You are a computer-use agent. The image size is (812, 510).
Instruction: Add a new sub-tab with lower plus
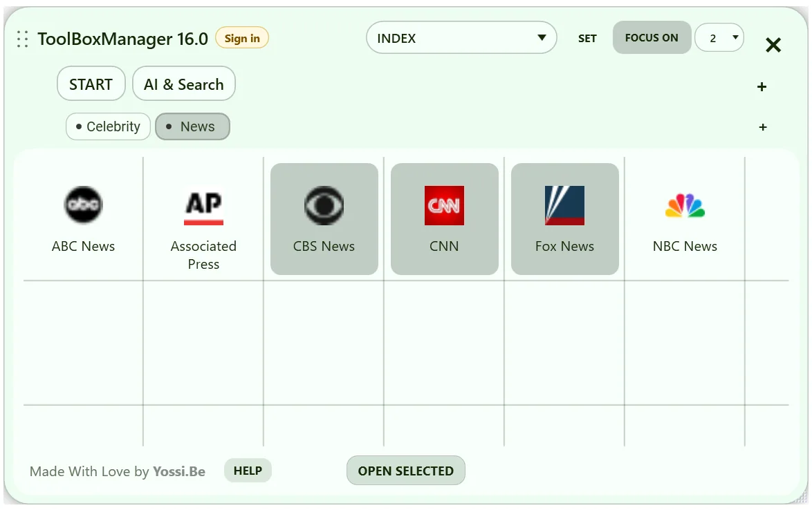tap(763, 126)
